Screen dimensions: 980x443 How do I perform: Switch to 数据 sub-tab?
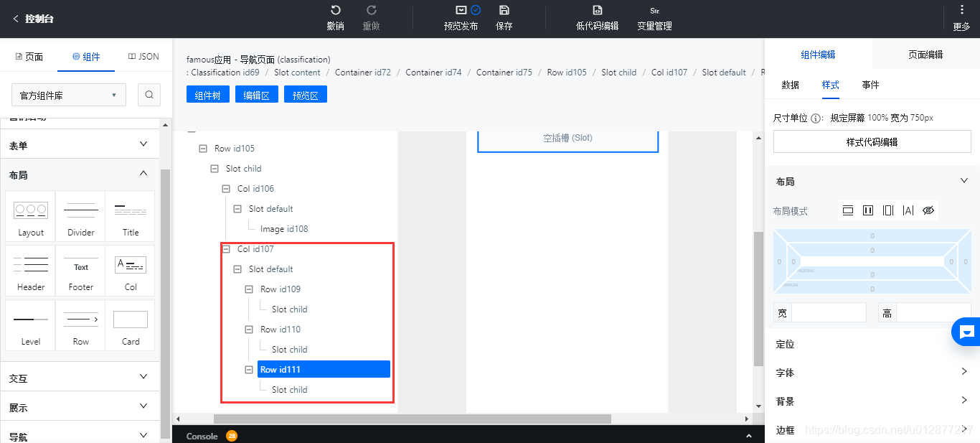791,85
